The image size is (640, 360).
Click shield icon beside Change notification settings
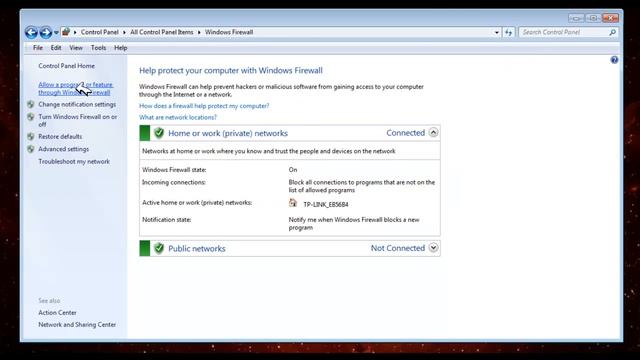(31, 104)
